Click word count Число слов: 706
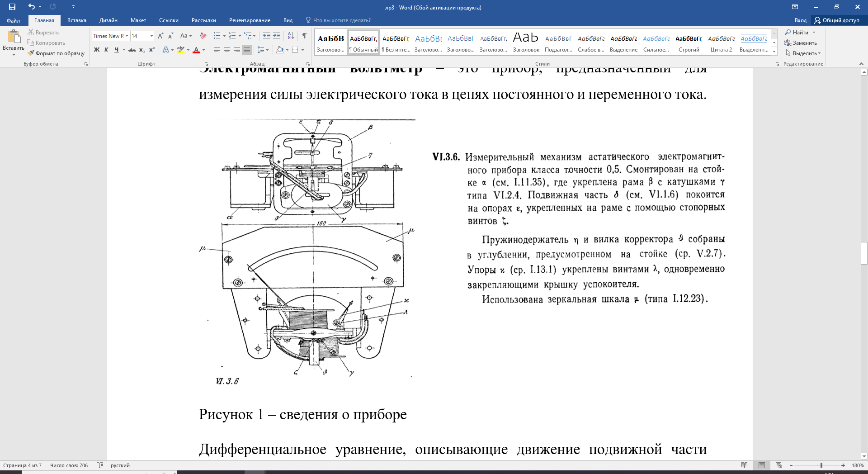This screenshot has height=474, width=868. pyautogui.click(x=69, y=465)
